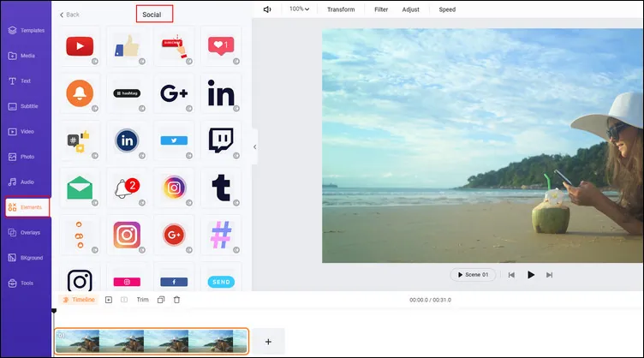Click the timeline playhead marker
This screenshot has height=358, width=644.
pyautogui.click(x=54, y=311)
